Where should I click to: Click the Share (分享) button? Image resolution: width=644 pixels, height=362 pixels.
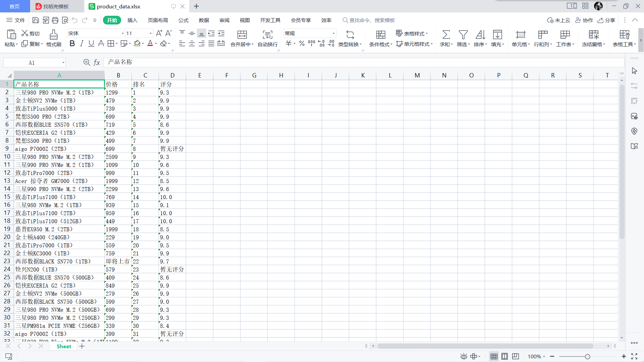point(606,20)
